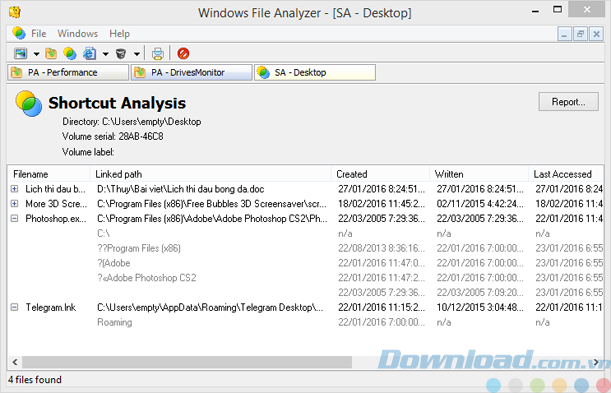
Task: Switch to PA - DrivesMonitor tab
Action: click(x=192, y=72)
